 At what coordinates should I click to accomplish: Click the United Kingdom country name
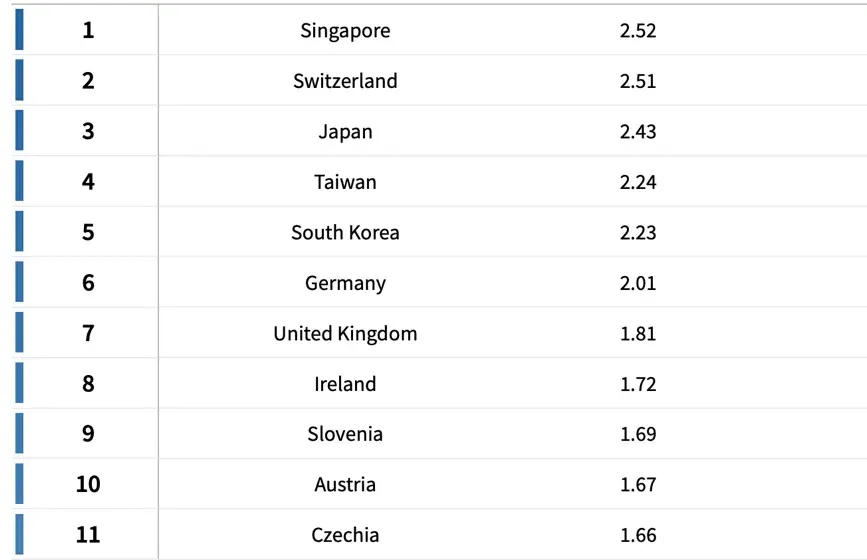(x=345, y=334)
